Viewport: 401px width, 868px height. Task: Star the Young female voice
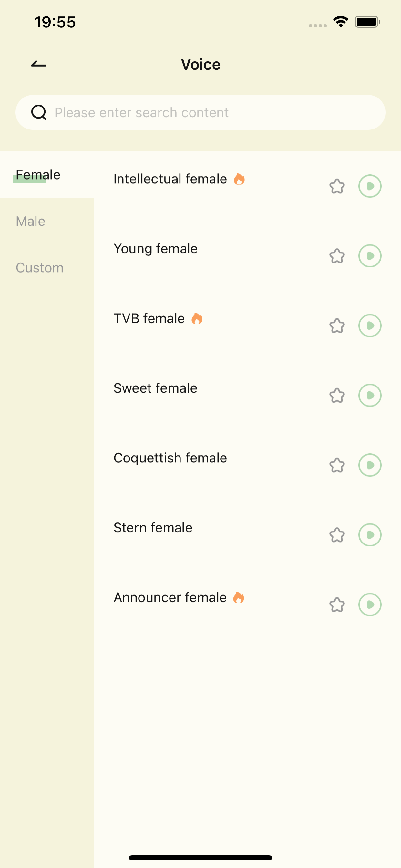pos(337,256)
